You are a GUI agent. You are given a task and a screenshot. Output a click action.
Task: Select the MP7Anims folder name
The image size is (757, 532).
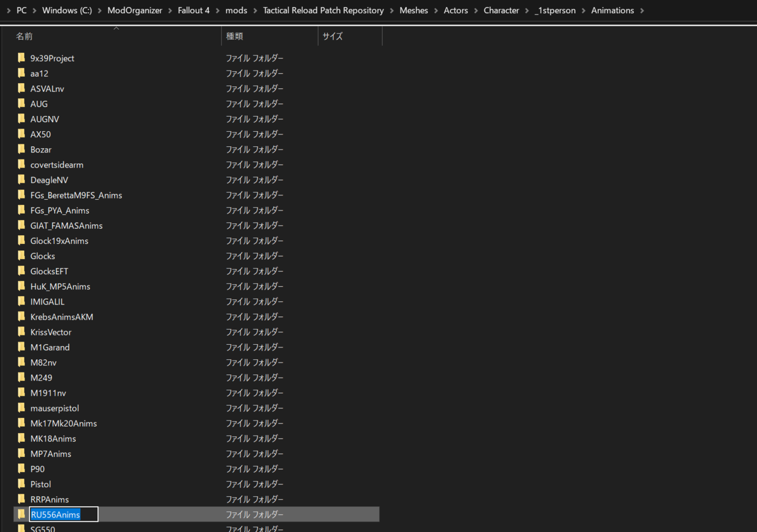[x=51, y=454]
